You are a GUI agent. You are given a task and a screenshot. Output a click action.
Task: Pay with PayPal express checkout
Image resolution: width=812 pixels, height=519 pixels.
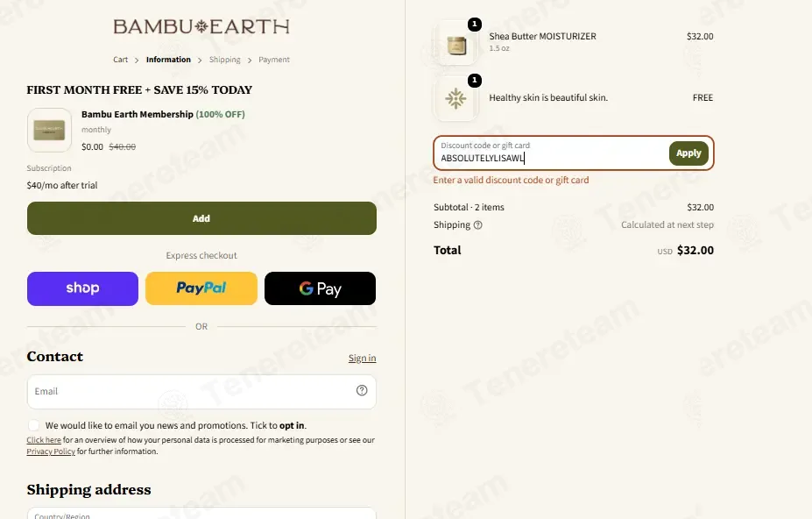coord(201,288)
